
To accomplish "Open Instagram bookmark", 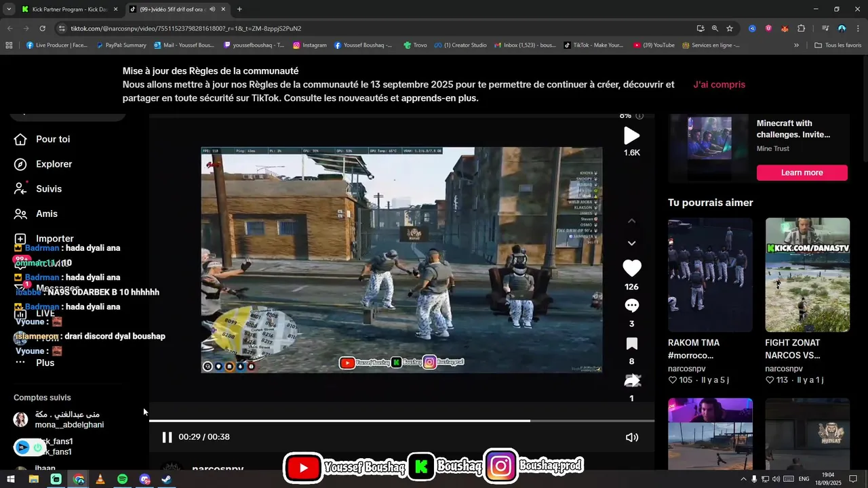I will pos(310,45).
